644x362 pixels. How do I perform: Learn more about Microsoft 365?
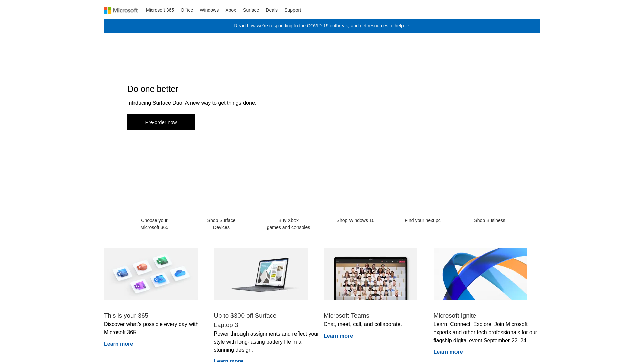pos(118,344)
